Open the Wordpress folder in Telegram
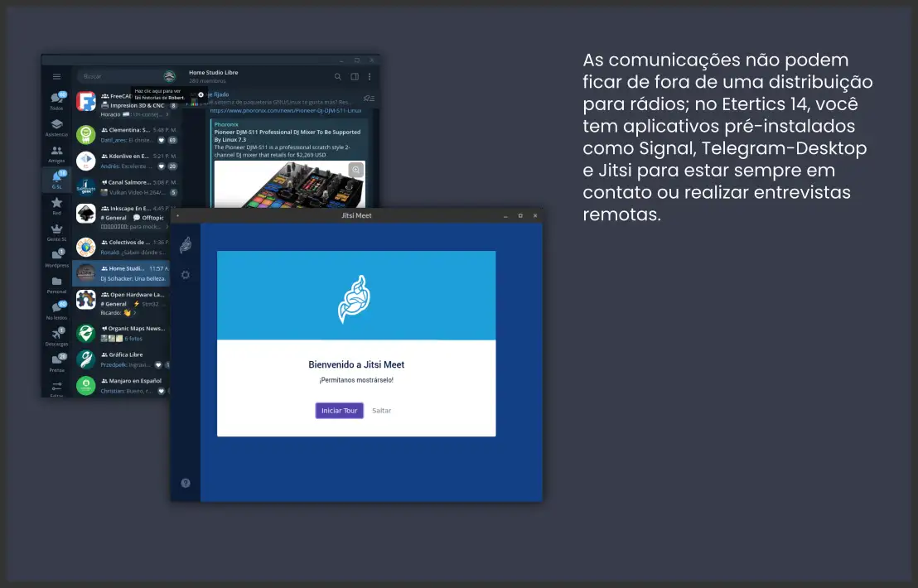Screen dimensions: 918x588 (x=57, y=258)
